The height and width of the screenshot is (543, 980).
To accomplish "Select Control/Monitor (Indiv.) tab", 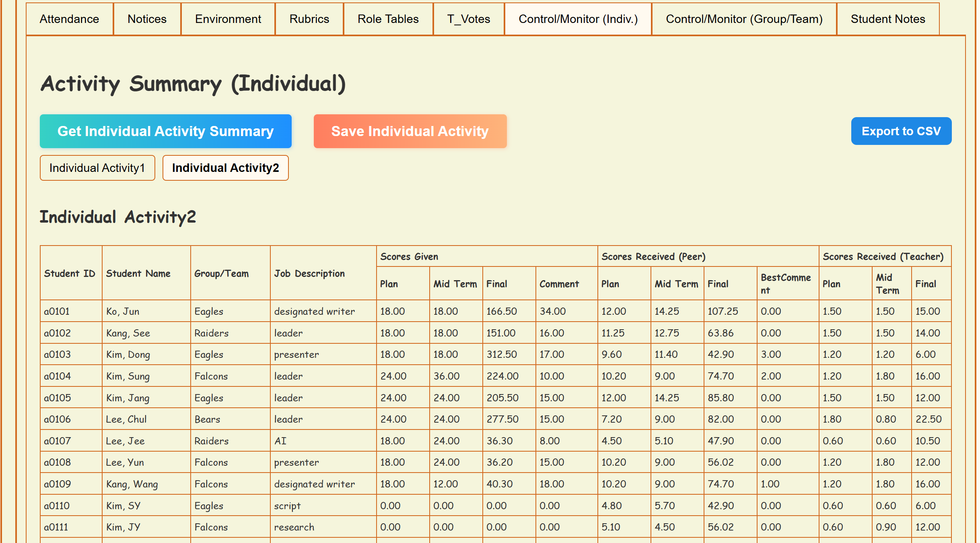I will 578,19.
